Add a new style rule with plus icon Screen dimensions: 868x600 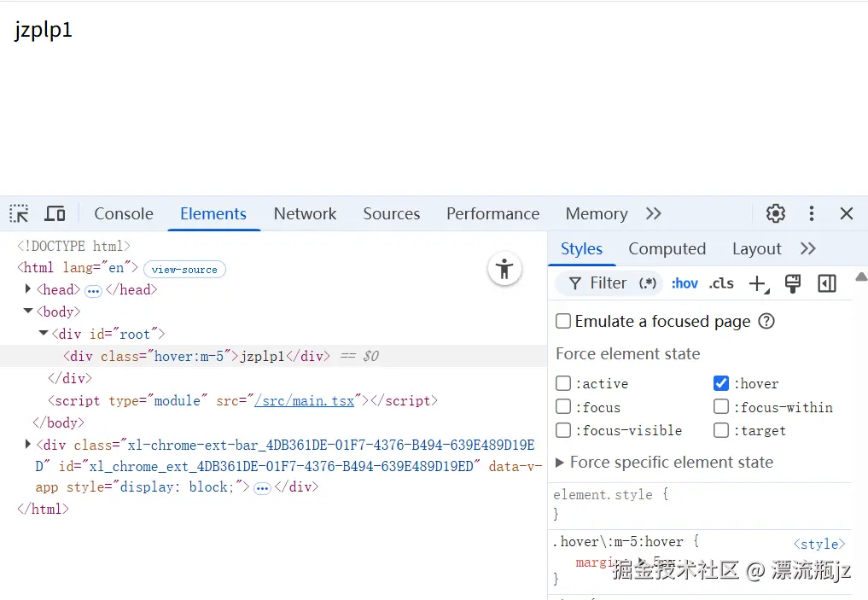point(759,284)
